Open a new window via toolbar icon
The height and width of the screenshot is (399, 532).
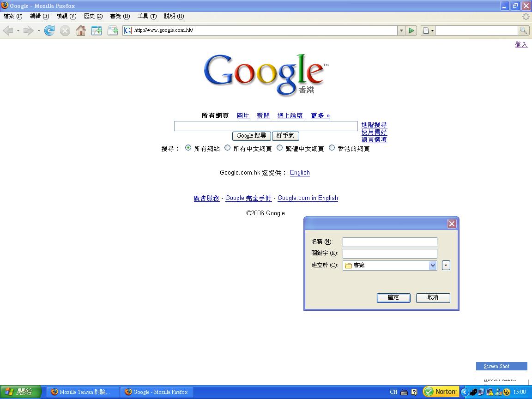[x=97, y=31]
